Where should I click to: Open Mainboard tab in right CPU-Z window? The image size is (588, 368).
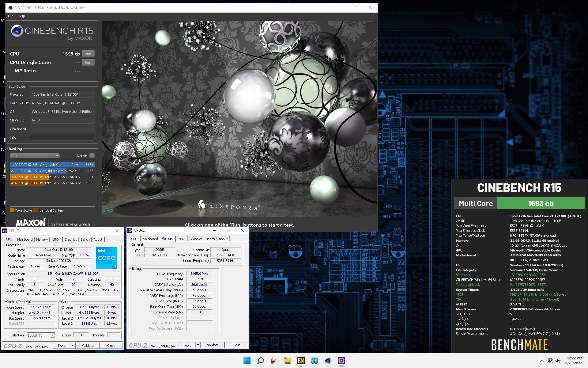point(150,239)
